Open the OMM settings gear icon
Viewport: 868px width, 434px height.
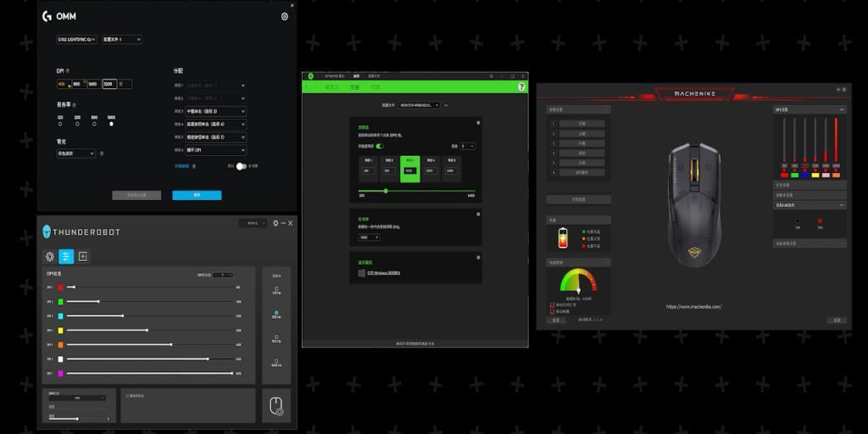(284, 16)
